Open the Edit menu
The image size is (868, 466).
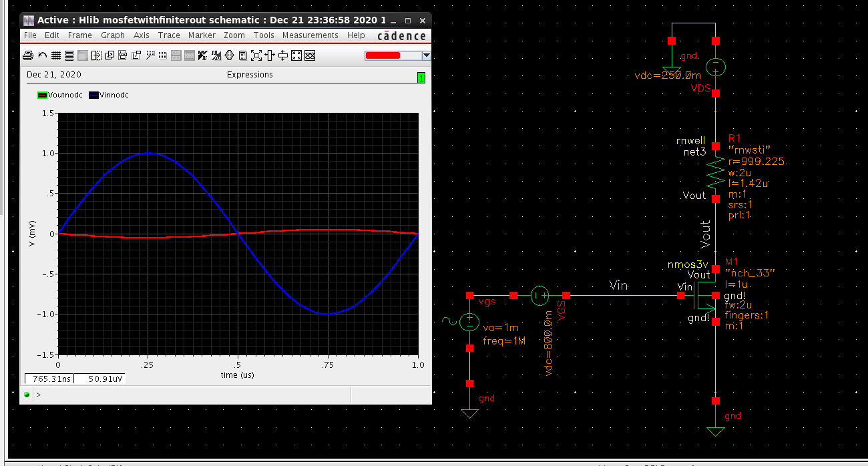pyautogui.click(x=52, y=35)
